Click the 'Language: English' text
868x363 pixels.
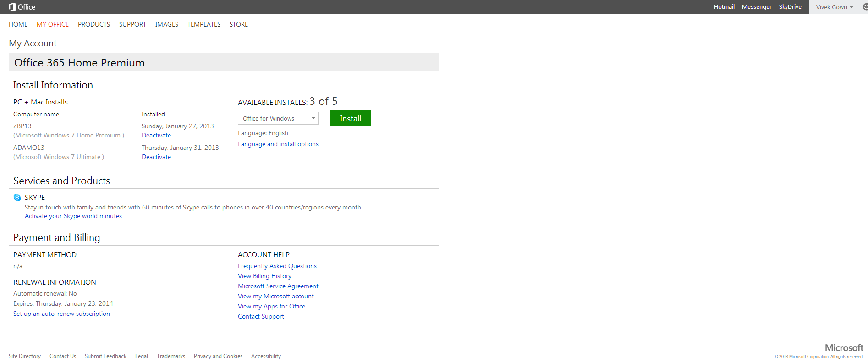(263, 133)
